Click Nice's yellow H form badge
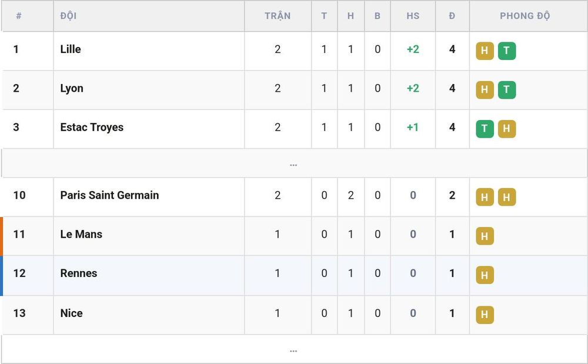Screen dimensions: 588x364 (485, 315)
